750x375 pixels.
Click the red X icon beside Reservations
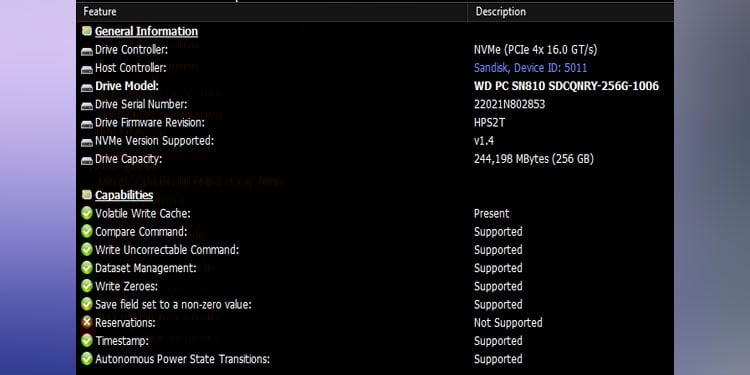(87, 322)
